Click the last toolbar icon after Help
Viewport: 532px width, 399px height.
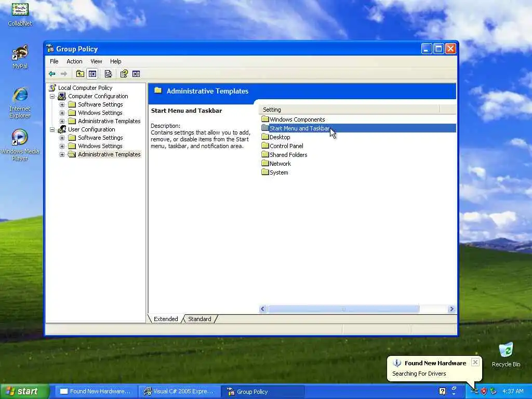coord(136,74)
